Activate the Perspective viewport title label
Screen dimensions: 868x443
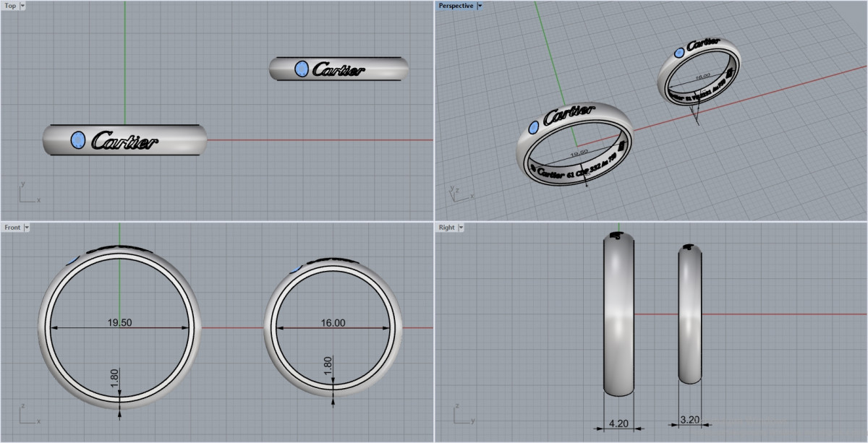(456, 6)
